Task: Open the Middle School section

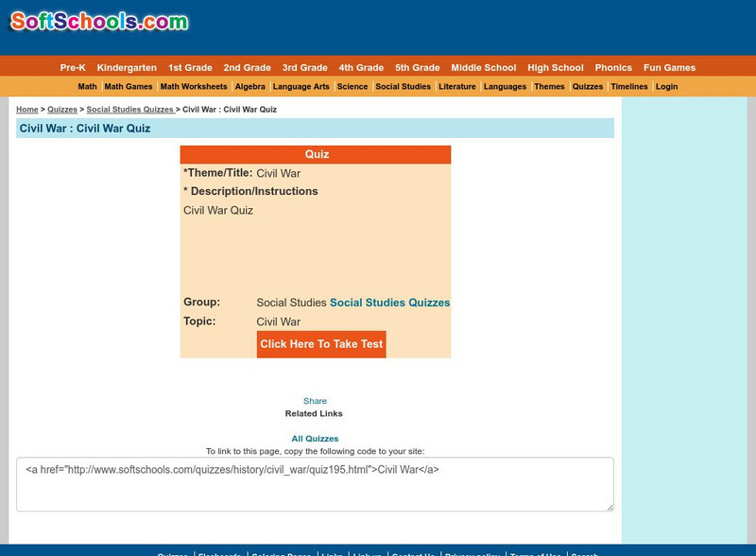Action: tap(483, 67)
